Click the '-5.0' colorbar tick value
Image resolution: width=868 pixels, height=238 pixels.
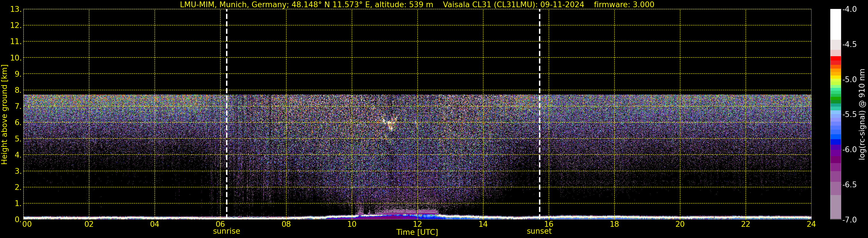849,79
